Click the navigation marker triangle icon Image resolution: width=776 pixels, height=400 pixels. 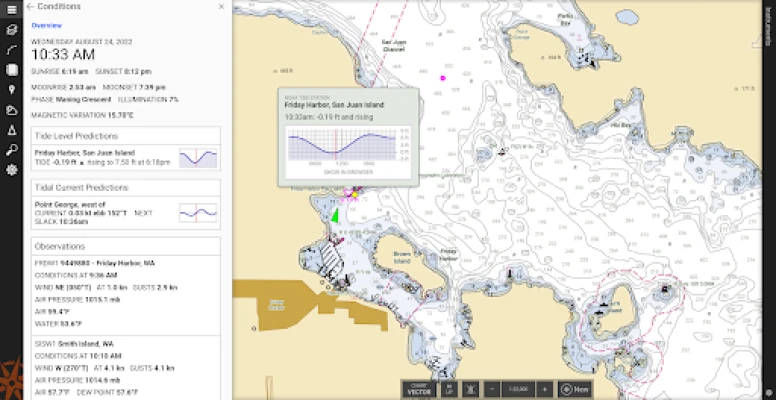[11, 130]
